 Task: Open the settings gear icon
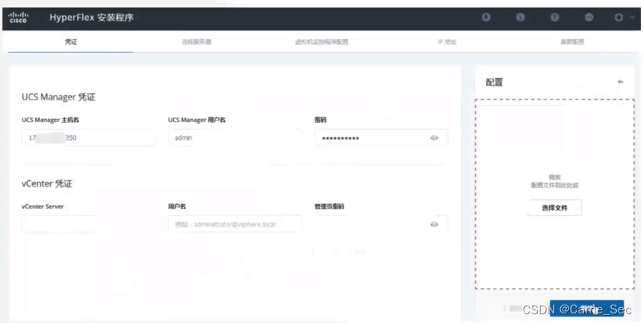(618, 18)
